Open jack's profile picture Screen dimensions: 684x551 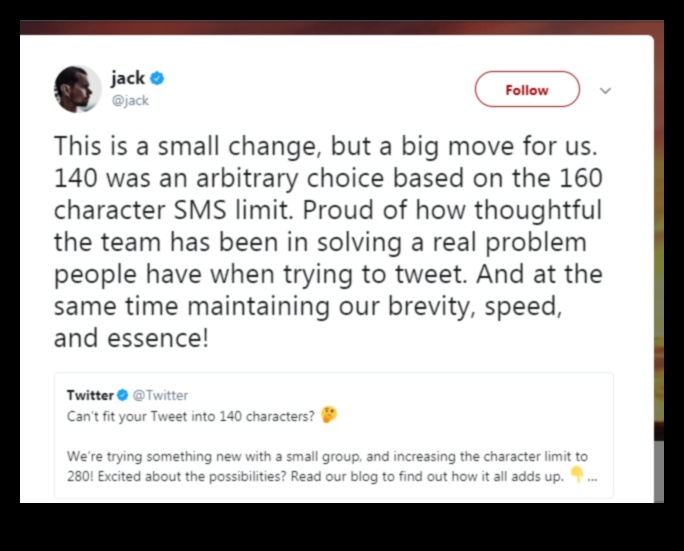click(x=77, y=89)
